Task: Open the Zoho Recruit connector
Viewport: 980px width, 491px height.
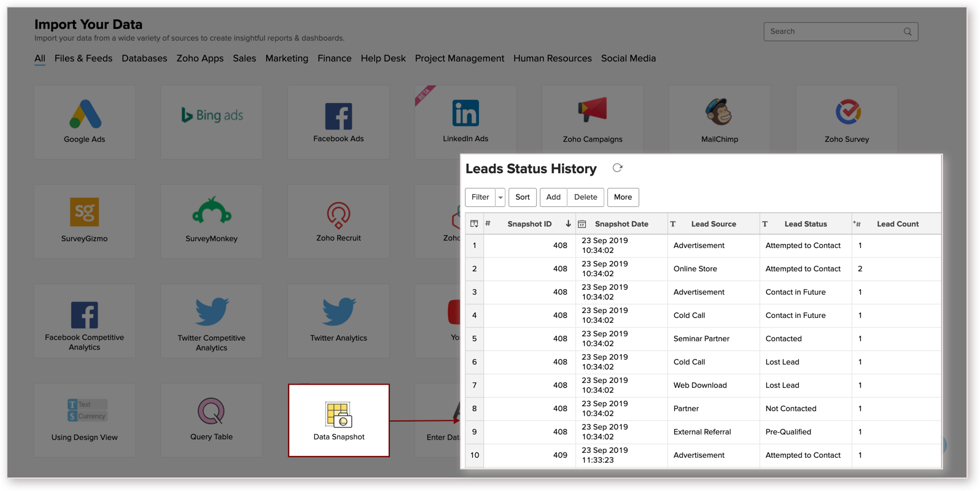Action: [x=338, y=222]
